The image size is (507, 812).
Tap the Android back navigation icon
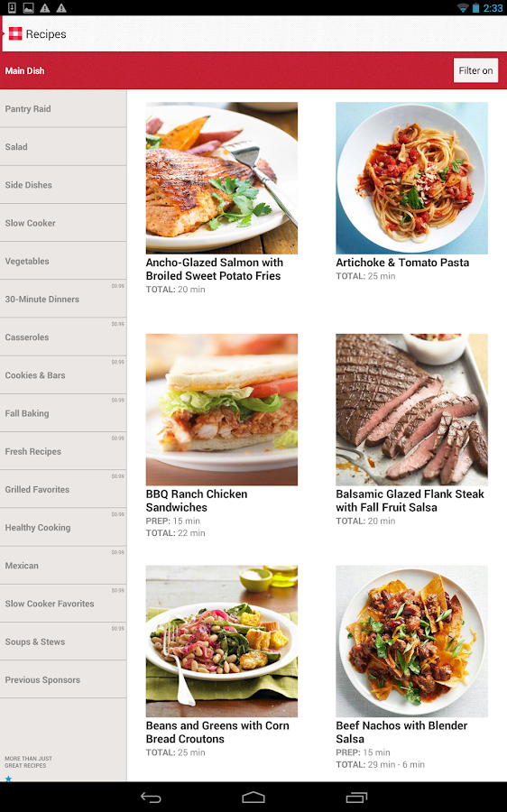tap(151, 798)
